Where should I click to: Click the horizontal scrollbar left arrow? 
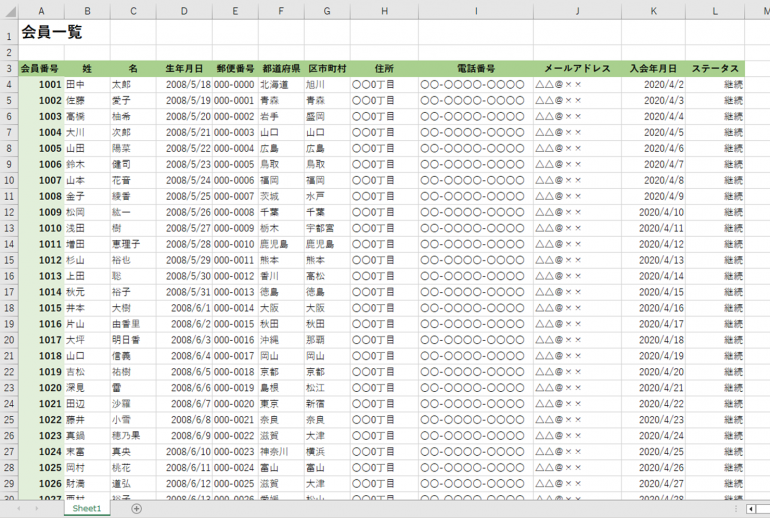[x=751, y=509]
